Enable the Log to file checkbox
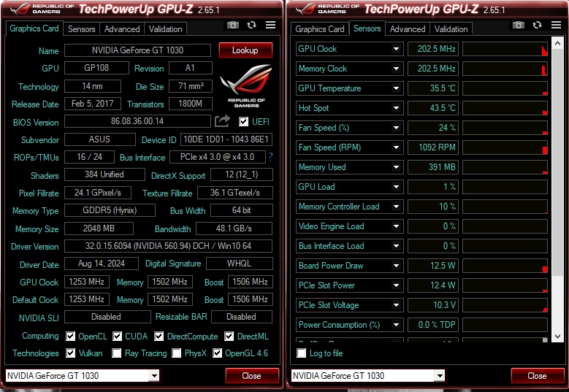 [x=301, y=353]
